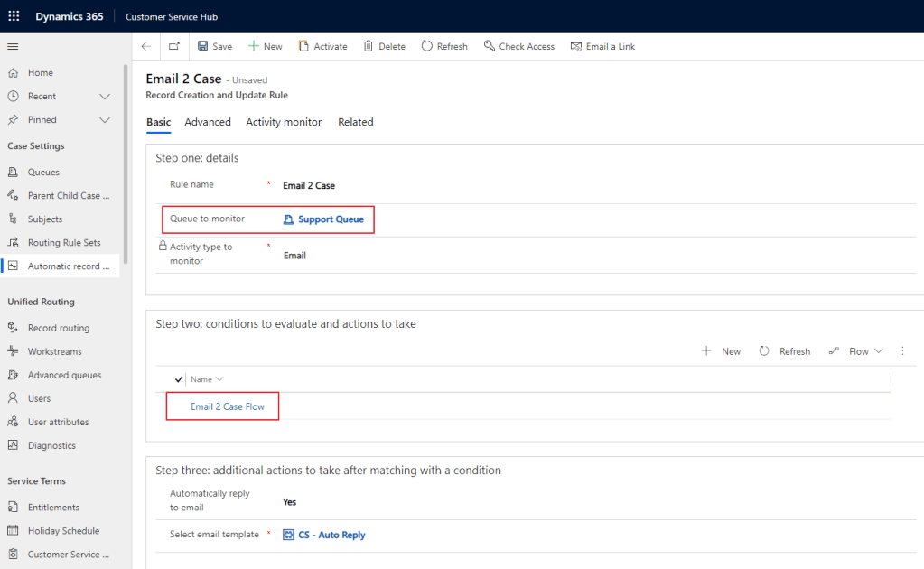Activate the record creation rule
This screenshot has width=924, height=569.
[322, 46]
